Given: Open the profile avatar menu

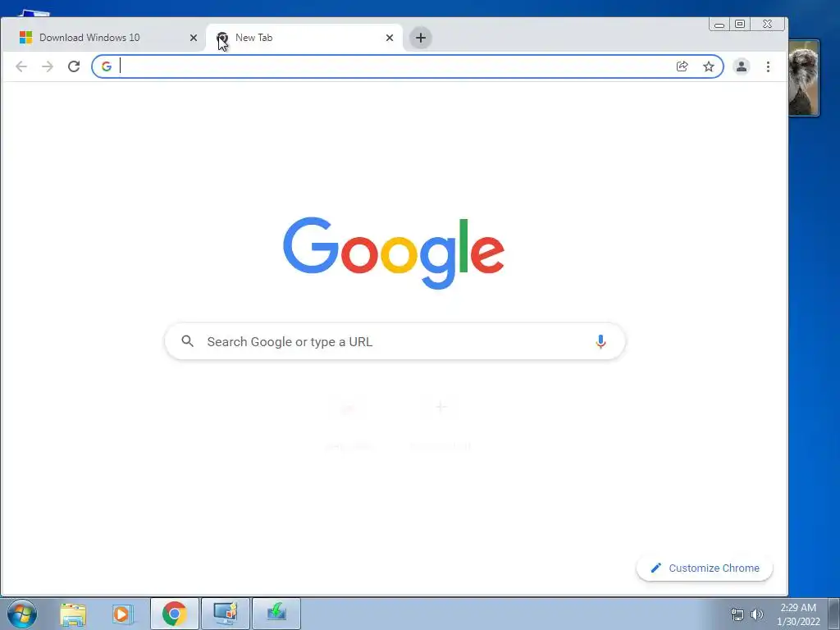Looking at the screenshot, I should 742,66.
